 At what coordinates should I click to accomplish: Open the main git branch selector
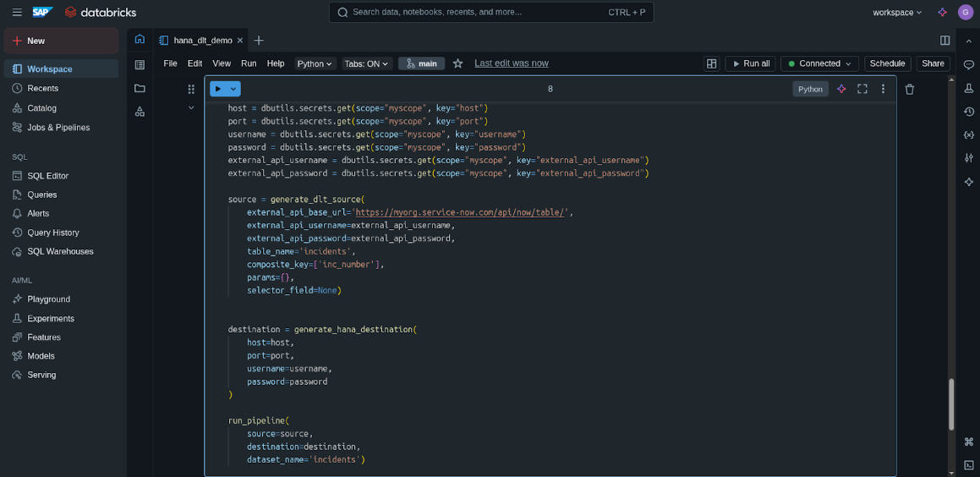[x=421, y=63]
